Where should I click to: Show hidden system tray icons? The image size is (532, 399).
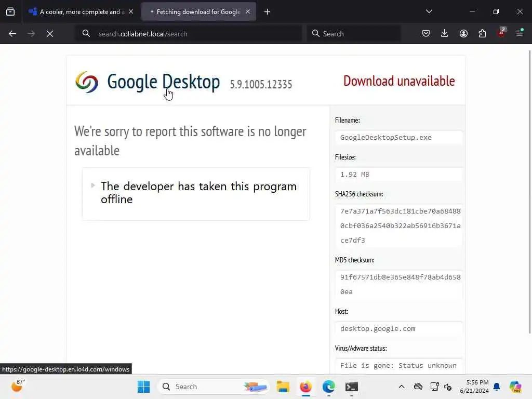tap(402, 387)
